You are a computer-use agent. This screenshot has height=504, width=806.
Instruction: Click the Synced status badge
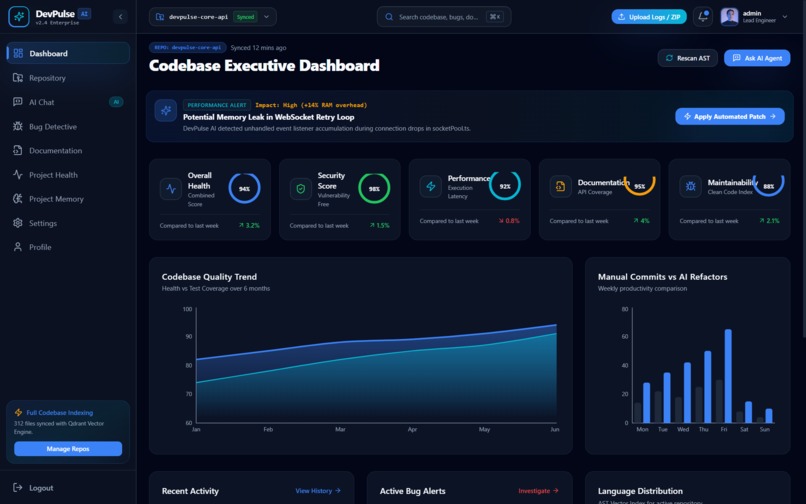coord(245,16)
